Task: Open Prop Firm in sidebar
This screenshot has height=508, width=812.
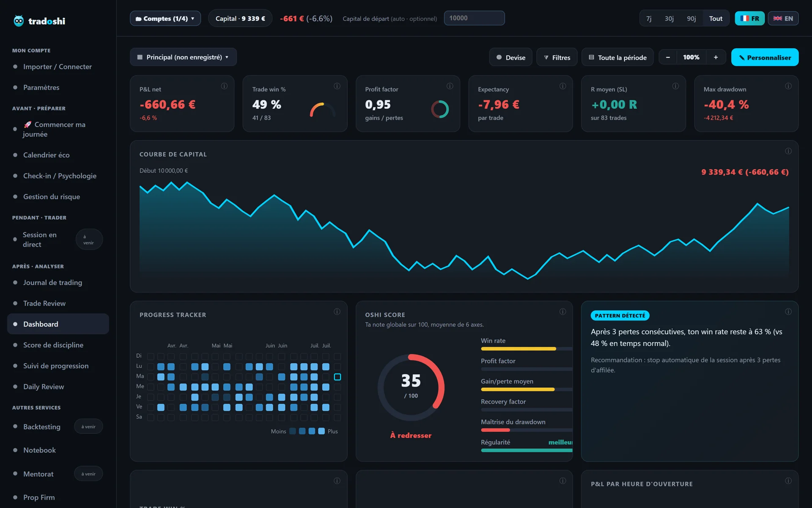Action: click(x=58, y=497)
